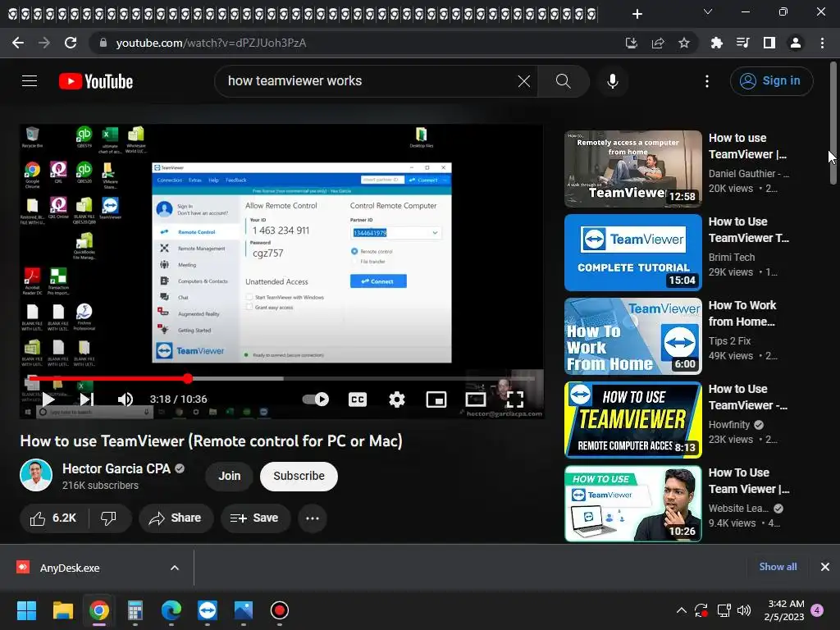Open Website Learners Team Viewer video thumbnail

coord(632,503)
